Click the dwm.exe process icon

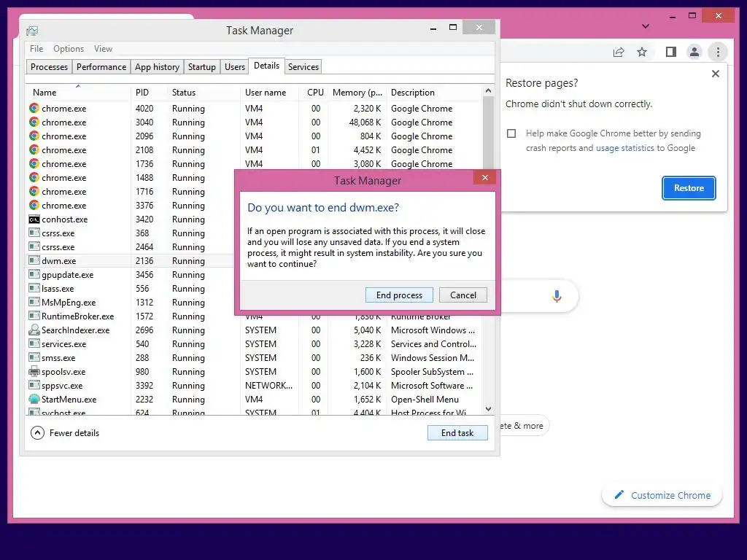[x=34, y=260]
